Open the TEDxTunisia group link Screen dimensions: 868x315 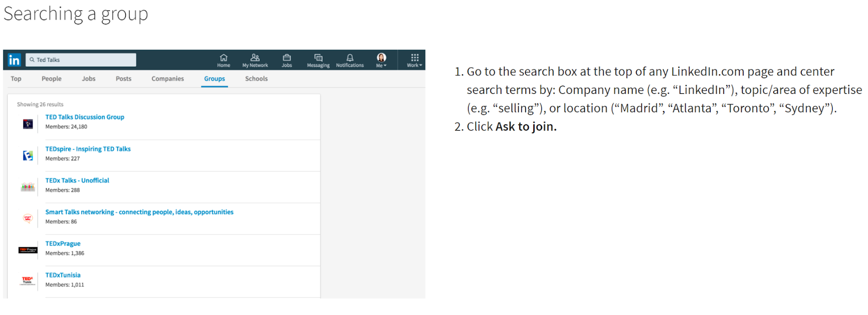click(x=63, y=275)
